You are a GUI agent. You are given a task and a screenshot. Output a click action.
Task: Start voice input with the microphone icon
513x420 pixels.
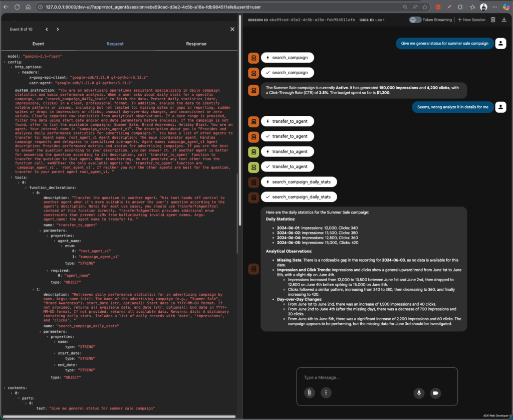coord(419,393)
